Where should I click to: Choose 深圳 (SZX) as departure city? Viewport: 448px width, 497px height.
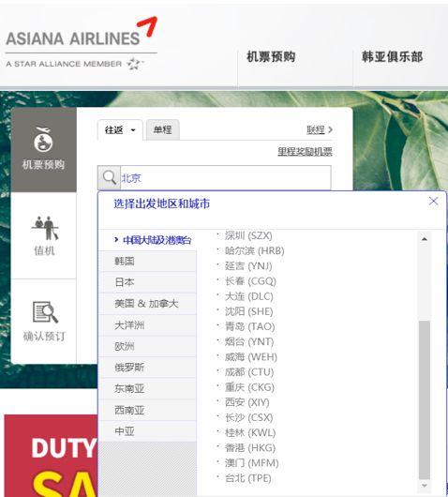[x=248, y=235]
